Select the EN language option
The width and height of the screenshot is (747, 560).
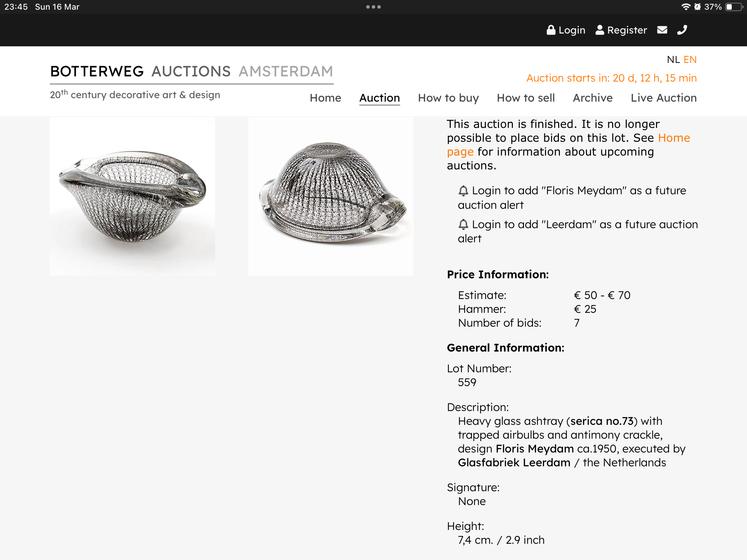click(x=690, y=60)
